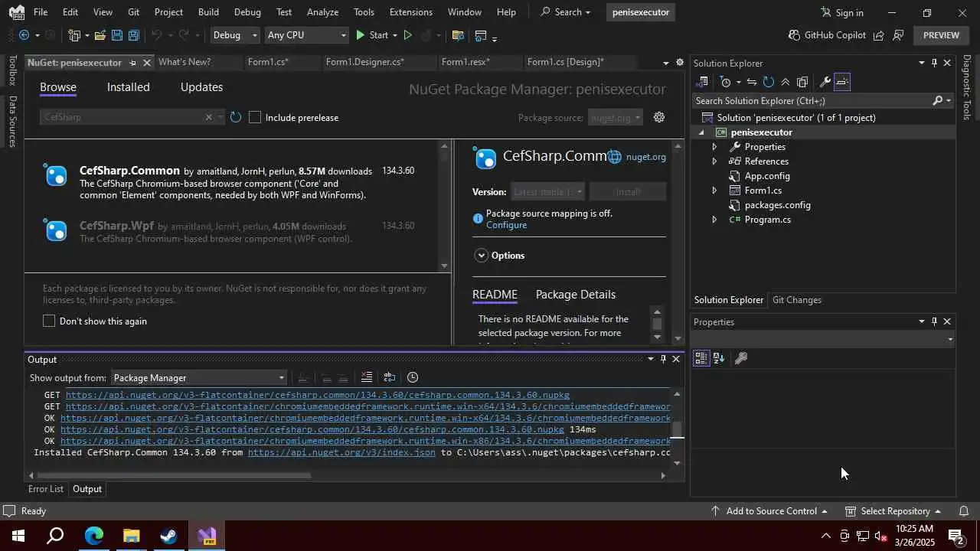This screenshot has width=980, height=551.
Task: Click Solution Explorer search magnifier icon
Action: pyautogui.click(x=938, y=101)
